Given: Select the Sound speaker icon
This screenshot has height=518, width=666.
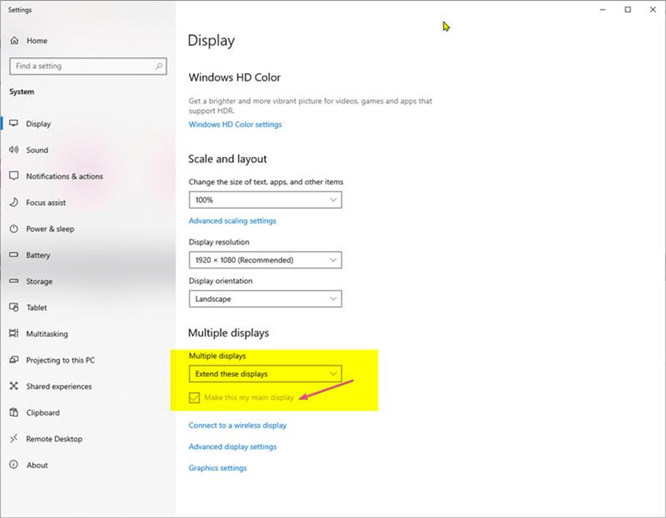Looking at the screenshot, I should [14, 150].
